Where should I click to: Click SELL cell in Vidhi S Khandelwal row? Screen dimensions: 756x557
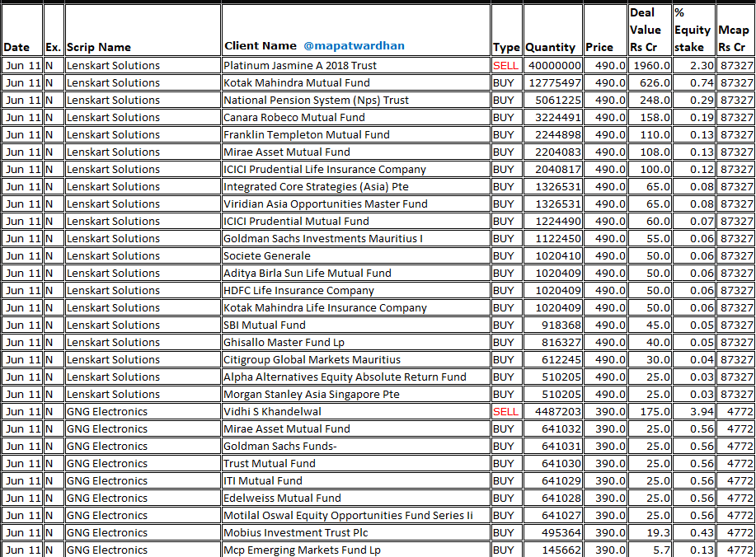pyautogui.click(x=506, y=412)
